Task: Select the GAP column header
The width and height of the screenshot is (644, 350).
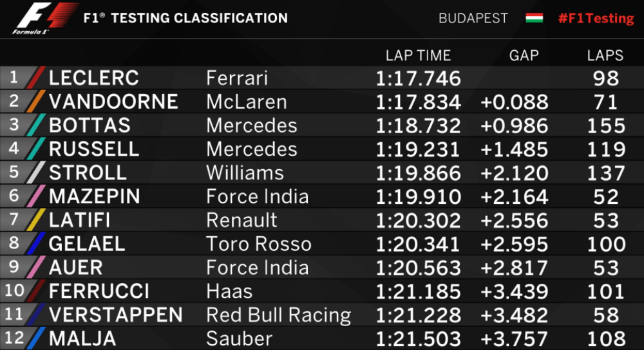Action: click(524, 55)
